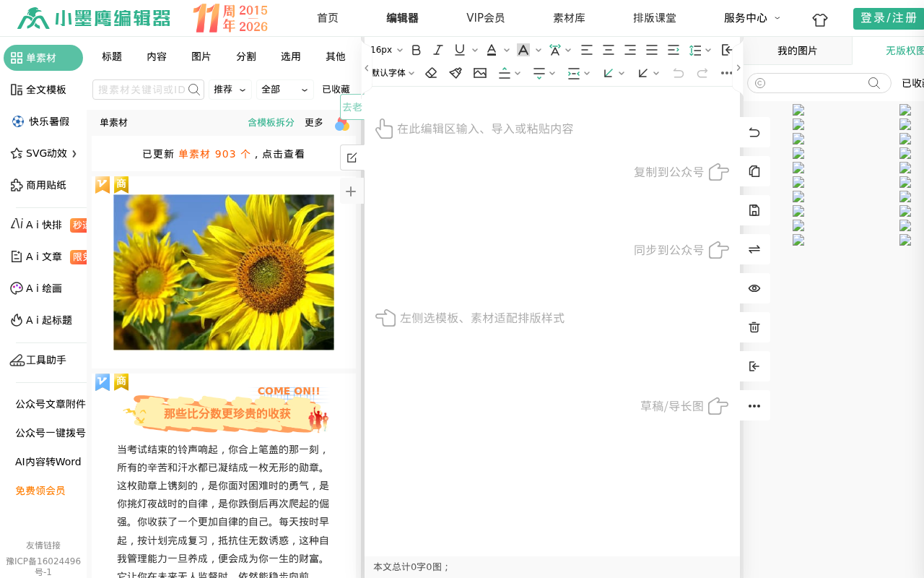924x578 pixels.
Task: Switch to the 分割 material tab
Action: pyautogui.click(x=246, y=56)
